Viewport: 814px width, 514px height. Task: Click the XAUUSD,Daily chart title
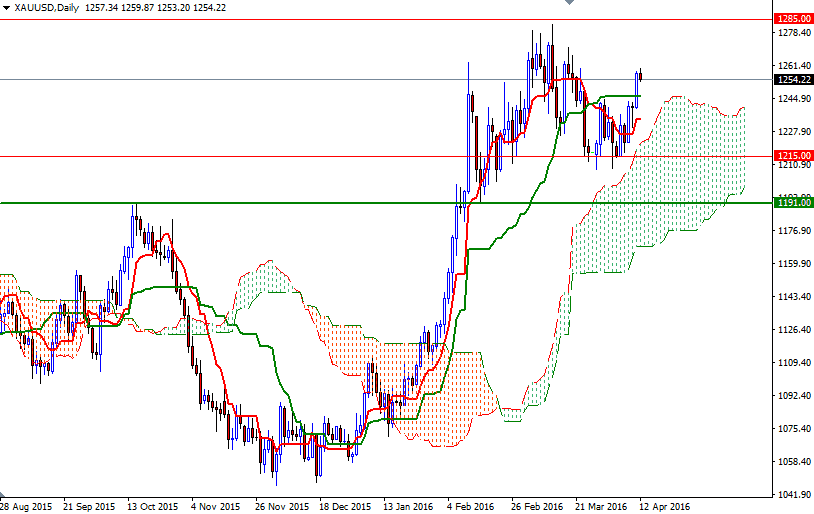47,8
